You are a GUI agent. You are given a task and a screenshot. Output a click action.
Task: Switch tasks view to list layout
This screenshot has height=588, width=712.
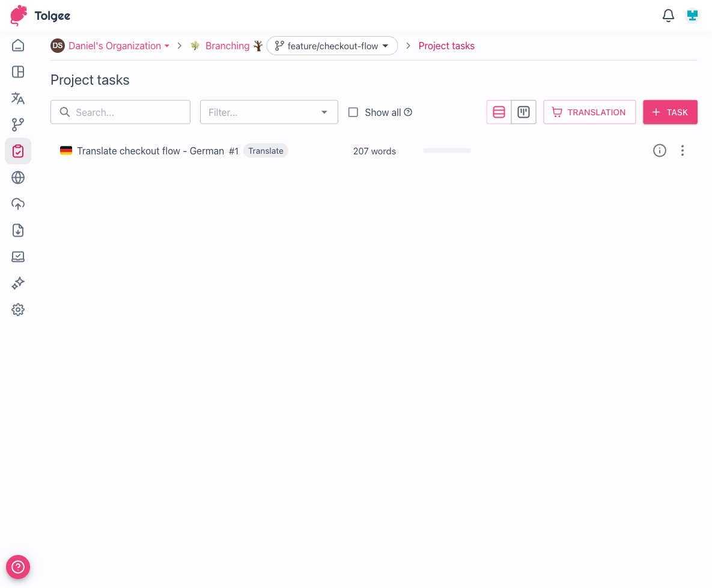tap(499, 112)
